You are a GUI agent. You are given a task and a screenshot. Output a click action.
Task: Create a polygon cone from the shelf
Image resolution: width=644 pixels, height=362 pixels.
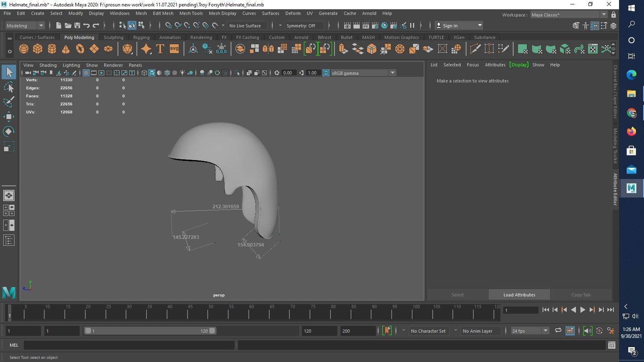(66, 49)
